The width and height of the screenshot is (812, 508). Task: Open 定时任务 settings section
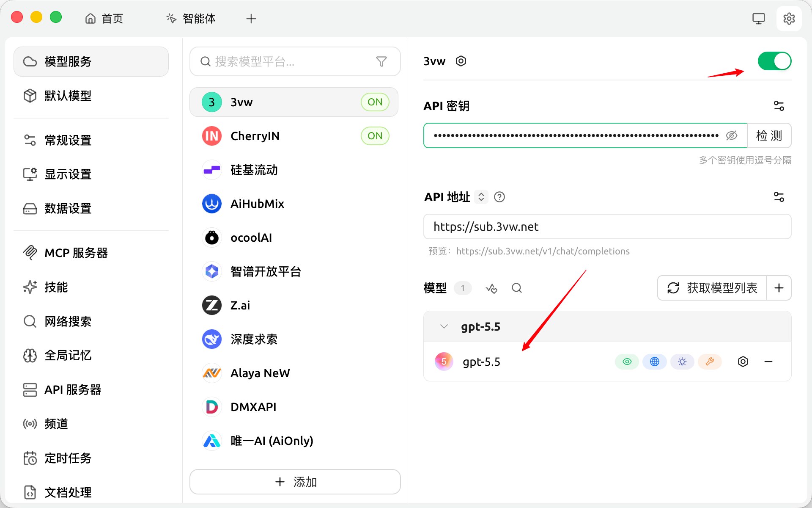(x=91, y=458)
